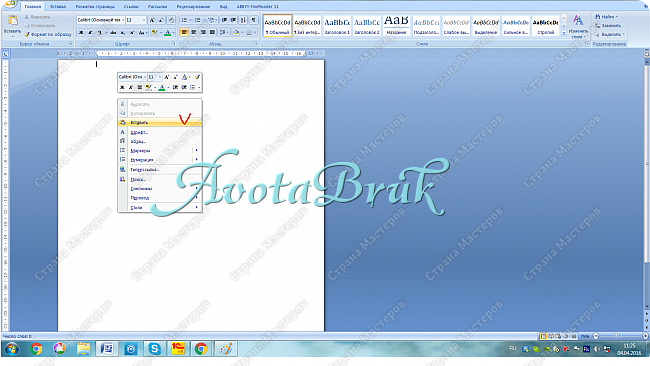The width and height of the screenshot is (650, 366).
Task: Toggle strikethrough in the ribbon
Action: point(113,32)
